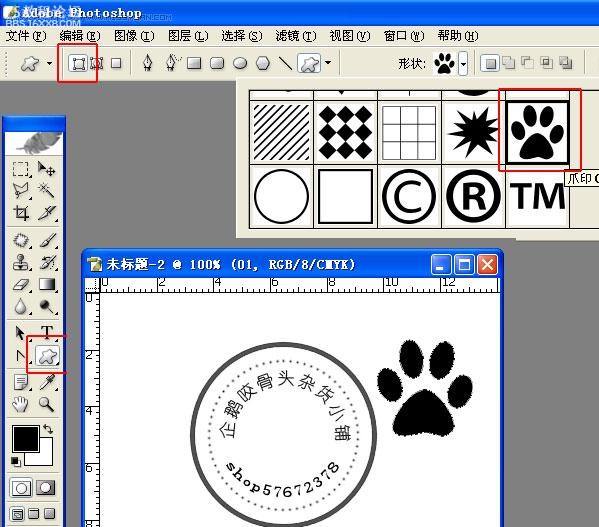Enable Shape Layers mode in options bar
Image resolution: width=599 pixels, height=527 pixels.
(78, 63)
